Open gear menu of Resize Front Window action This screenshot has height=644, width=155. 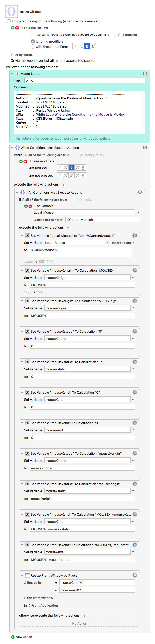click(135, 575)
